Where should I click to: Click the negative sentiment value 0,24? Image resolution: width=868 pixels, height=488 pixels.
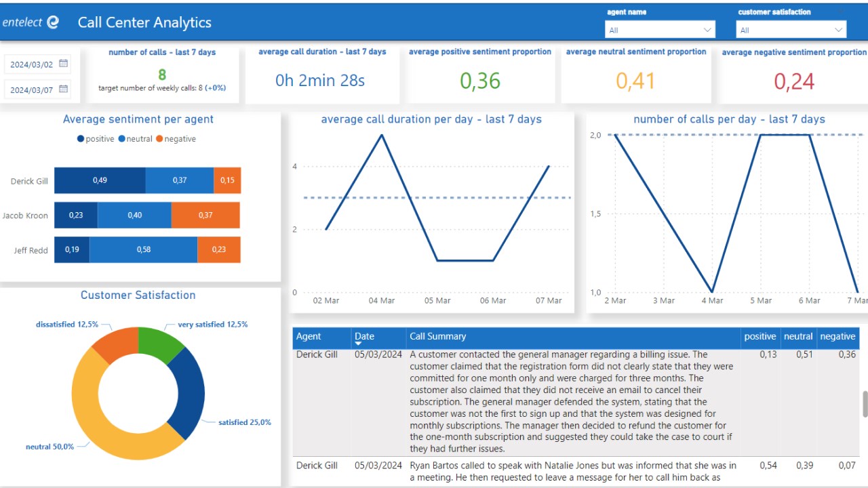point(793,81)
